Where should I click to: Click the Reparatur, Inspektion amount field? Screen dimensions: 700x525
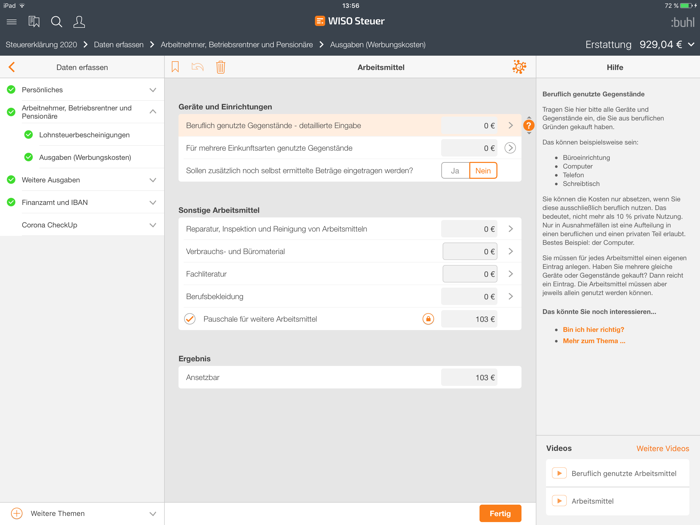(x=469, y=229)
